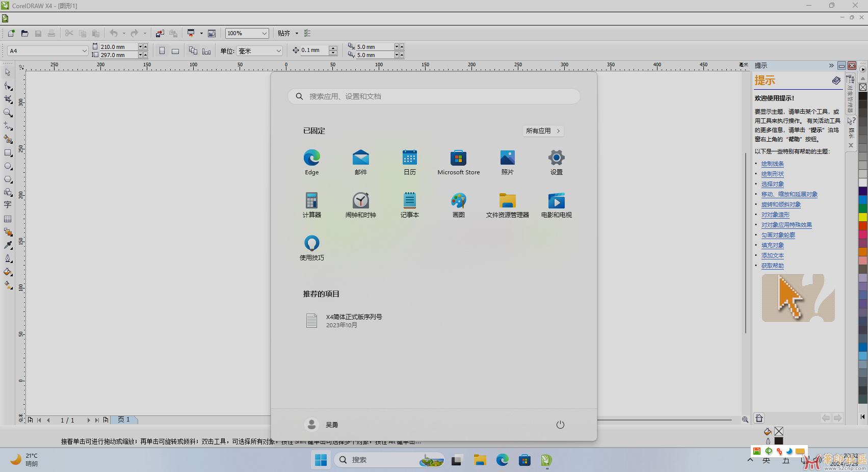
Task: Toggle apply layout to all pages
Action: point(193,50)
